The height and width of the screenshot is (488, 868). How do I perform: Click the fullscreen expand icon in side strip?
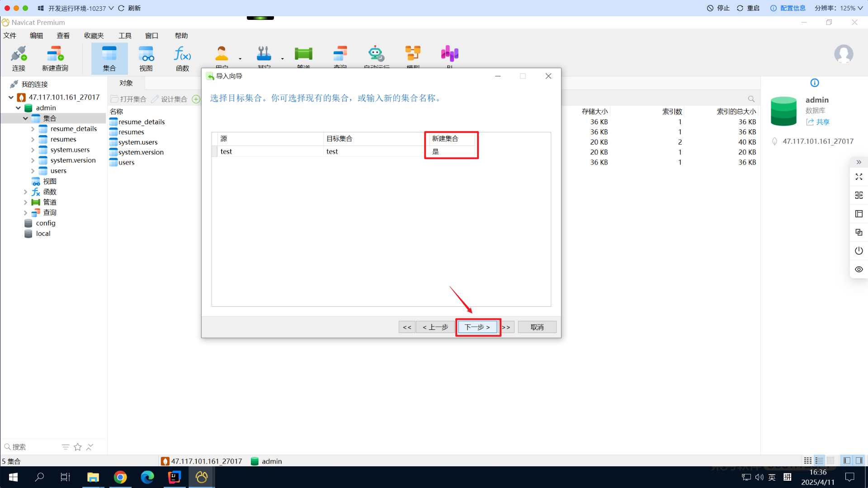pyautogui.click(x=859, y=177)
